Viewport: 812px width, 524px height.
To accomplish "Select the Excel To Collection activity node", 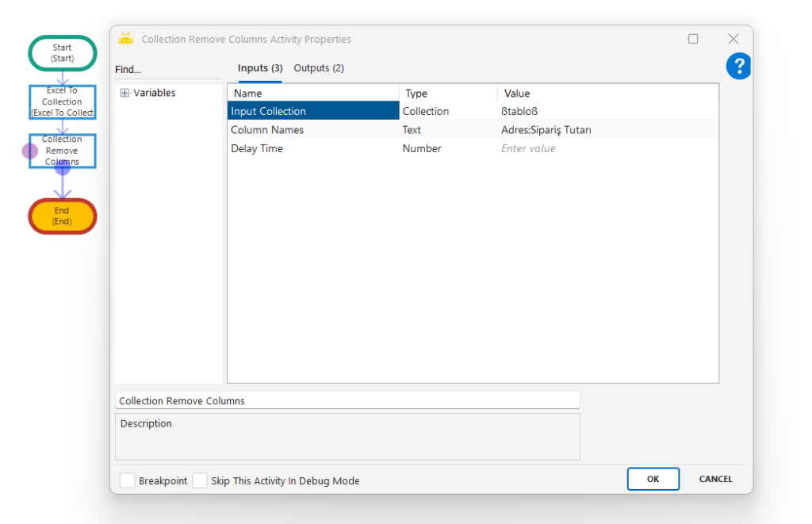I will [63, 102].
